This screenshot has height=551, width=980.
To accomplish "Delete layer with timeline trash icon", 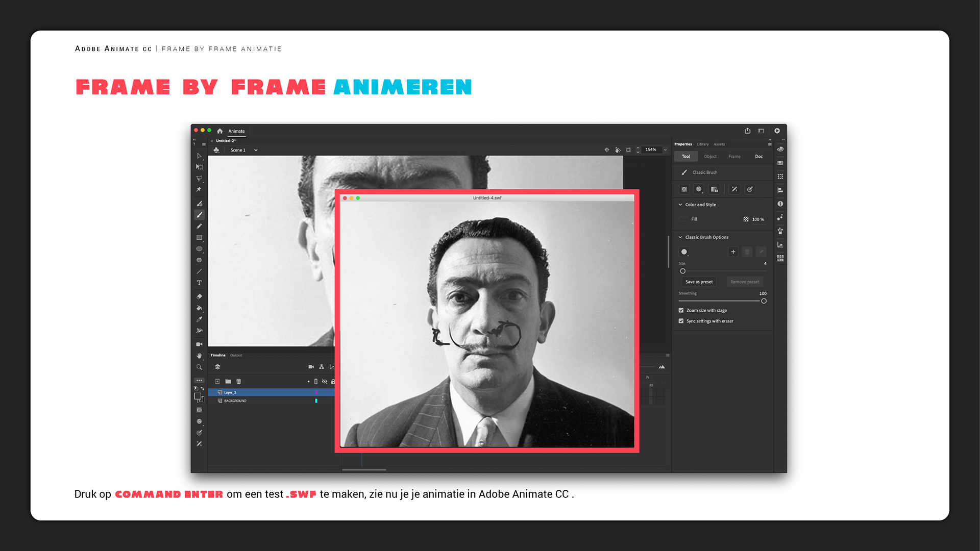I will 238,382.
